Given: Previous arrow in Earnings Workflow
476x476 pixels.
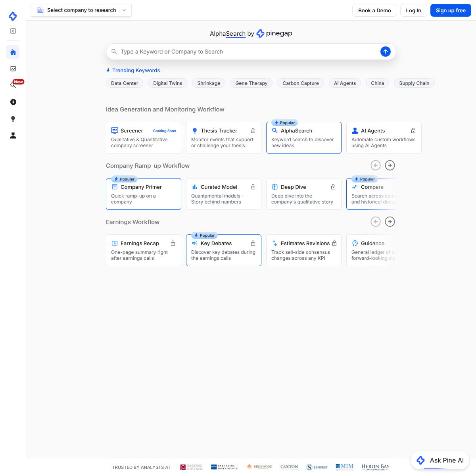Looking at the screenshot, I should pos(376,222).
